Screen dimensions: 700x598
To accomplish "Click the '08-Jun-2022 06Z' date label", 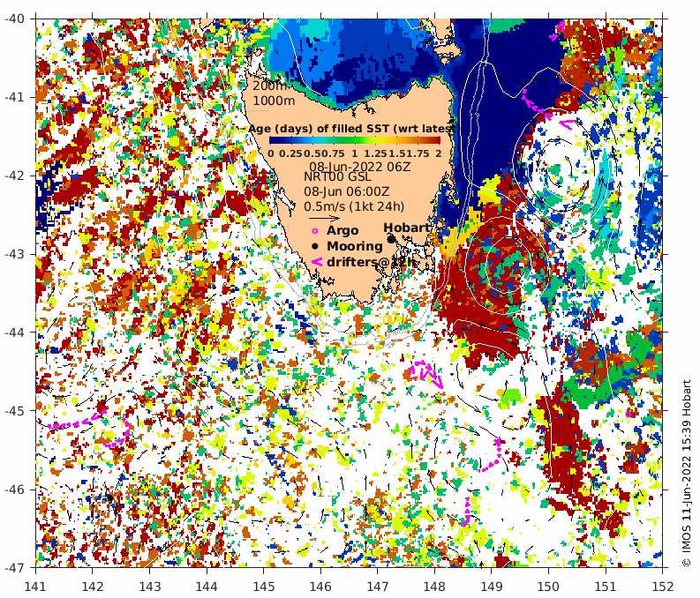I will [353, 165].
